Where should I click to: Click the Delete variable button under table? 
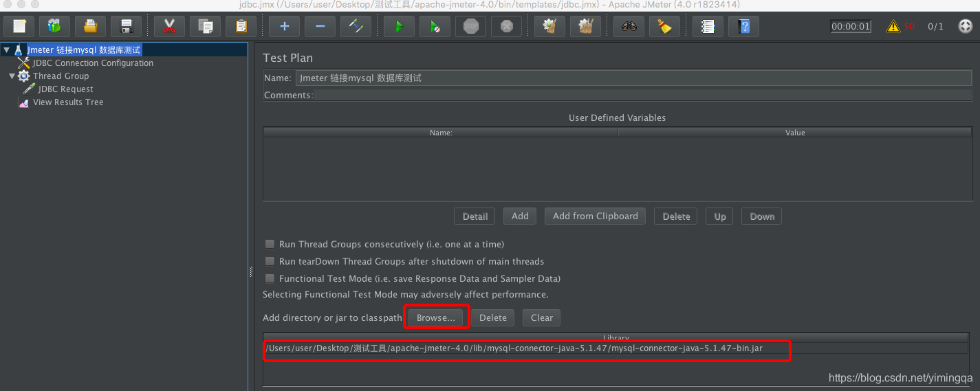coord(676,216)
